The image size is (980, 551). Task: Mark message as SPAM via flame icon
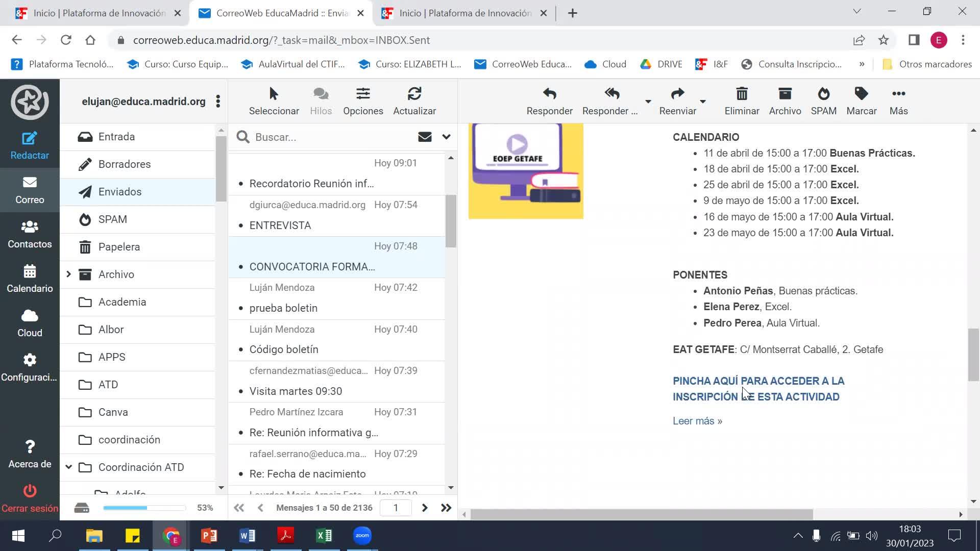823,94
